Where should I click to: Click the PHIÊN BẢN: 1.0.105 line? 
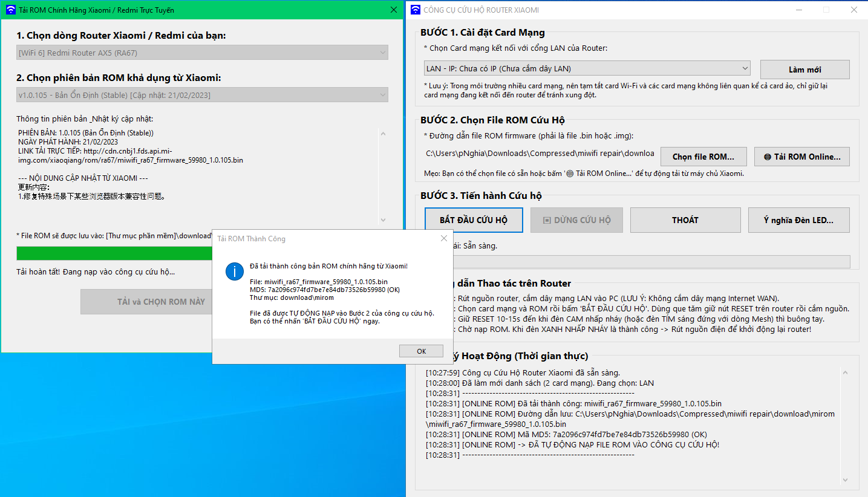pos(86,132)
